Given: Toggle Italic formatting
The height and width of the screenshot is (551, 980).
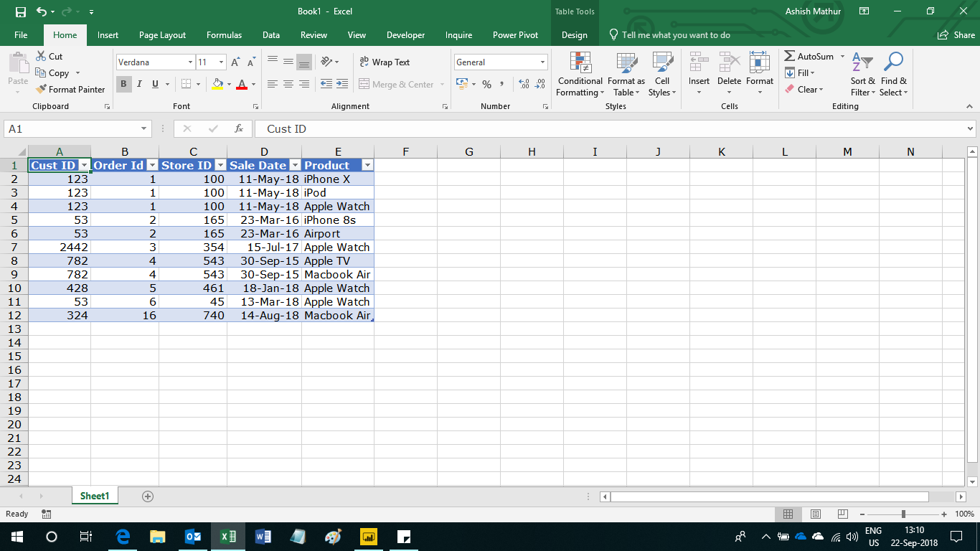Looking at the screenshot, I should (139, 85).
